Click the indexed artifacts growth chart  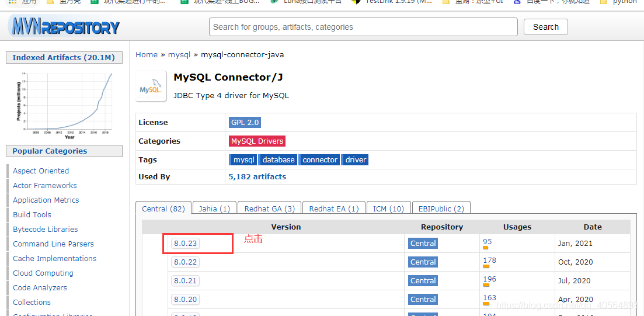coord(64,106)
